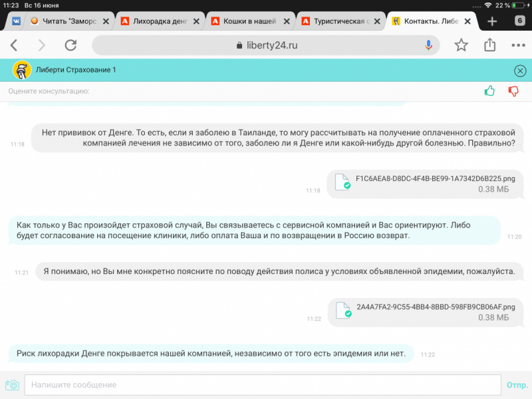The width and height of the screenshot is (532, 399).
Task: Open the browser three-dot menu
Action: [x=518, y=45]
